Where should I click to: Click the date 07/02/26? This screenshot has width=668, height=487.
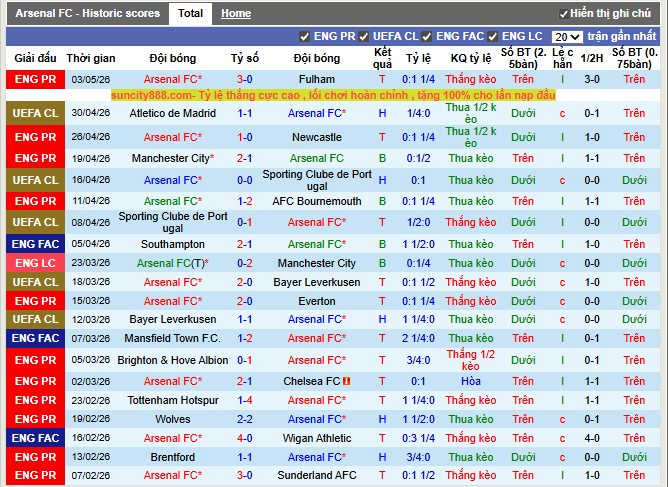(91, 475)
